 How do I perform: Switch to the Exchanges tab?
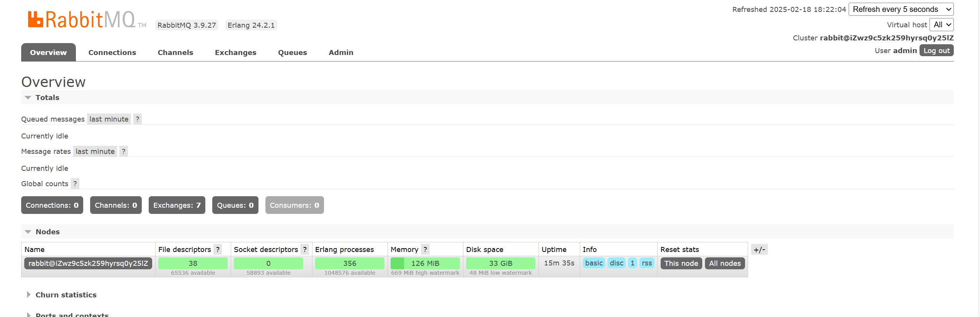[x=235, y=52]
